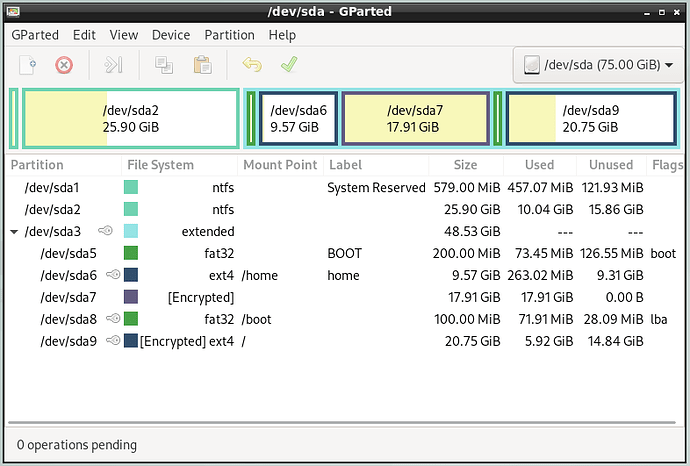690x466 pixels.
Task: Apply all operations with the green checkmark
Action: click(x=289, y=65)
